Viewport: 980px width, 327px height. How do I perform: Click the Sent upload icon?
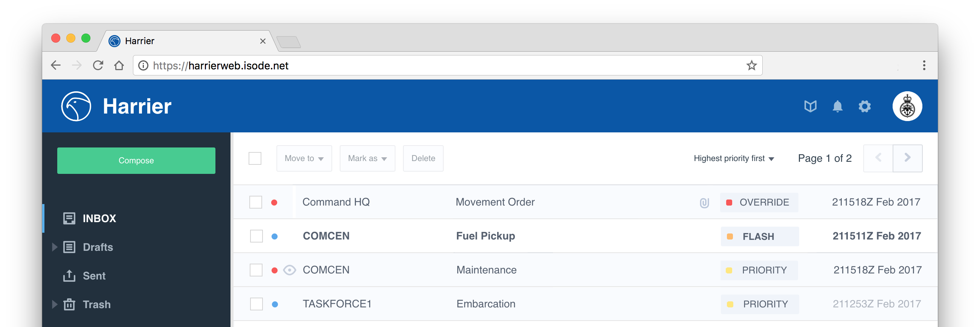[69, 276]
